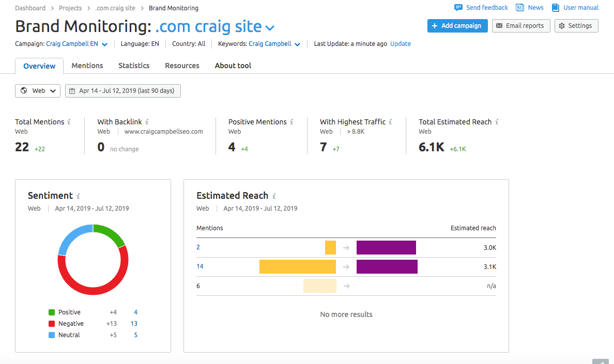Click the Positive count 4 in the Sentiment legend
Image resolution: width=614 pixels, height=364 pixels.
135,312
